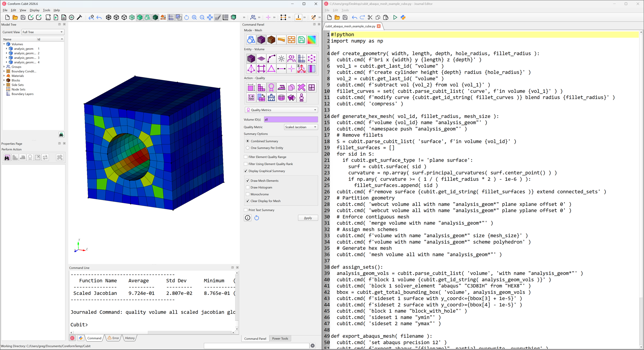
Task: Enable Filter Element Quality Range checkbox
Action: coord(246,157)
